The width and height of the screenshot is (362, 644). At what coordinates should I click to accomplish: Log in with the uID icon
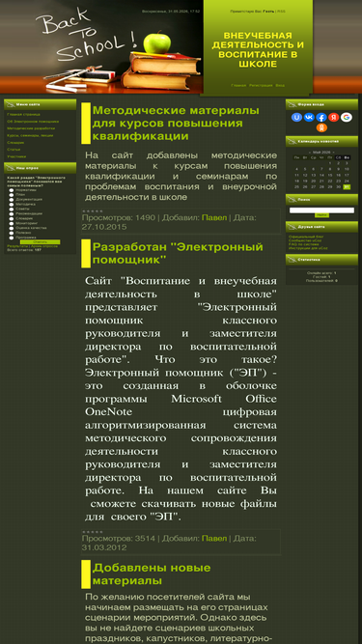296,118
